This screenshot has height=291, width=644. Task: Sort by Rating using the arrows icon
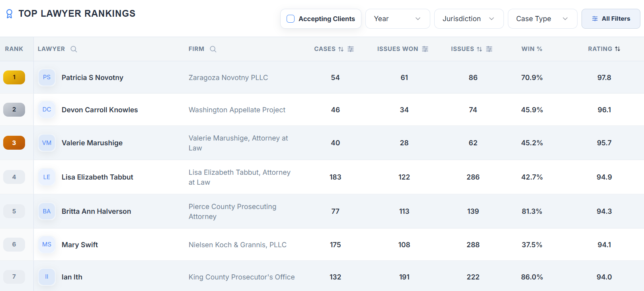point(617,49)
